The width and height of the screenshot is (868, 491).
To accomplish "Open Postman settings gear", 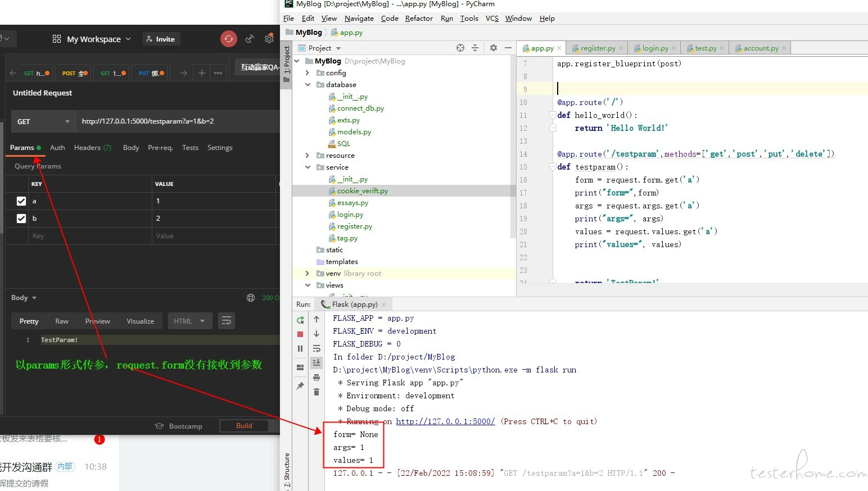I will point(269,39).
